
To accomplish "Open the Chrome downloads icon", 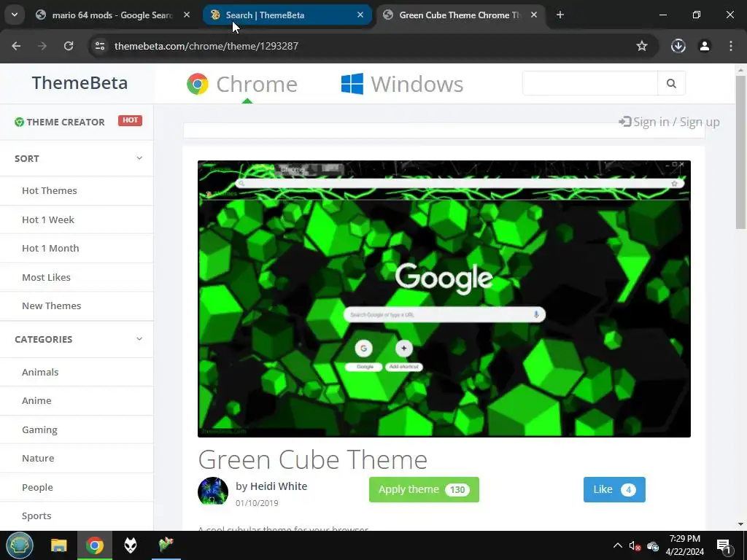I will [x=678, y=46].
